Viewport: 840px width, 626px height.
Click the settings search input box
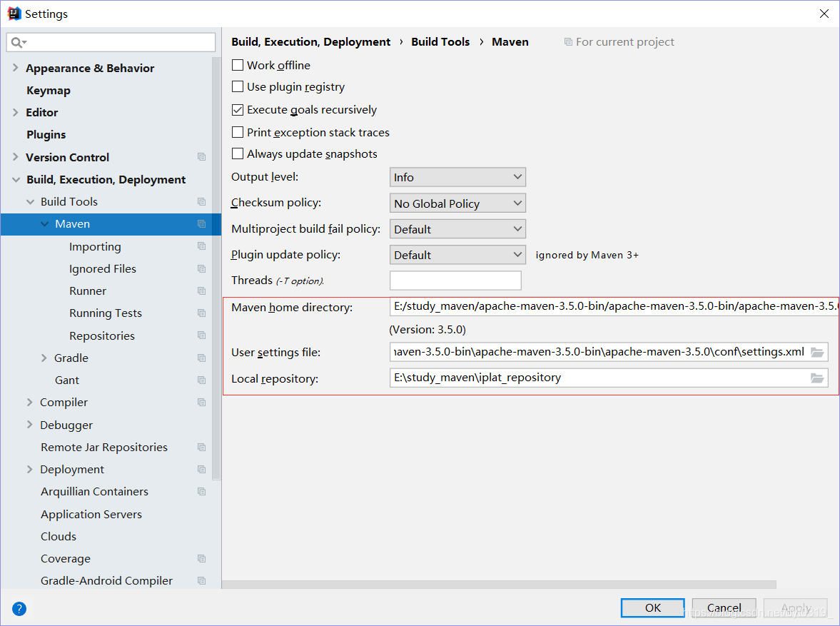tap(111, 42)
